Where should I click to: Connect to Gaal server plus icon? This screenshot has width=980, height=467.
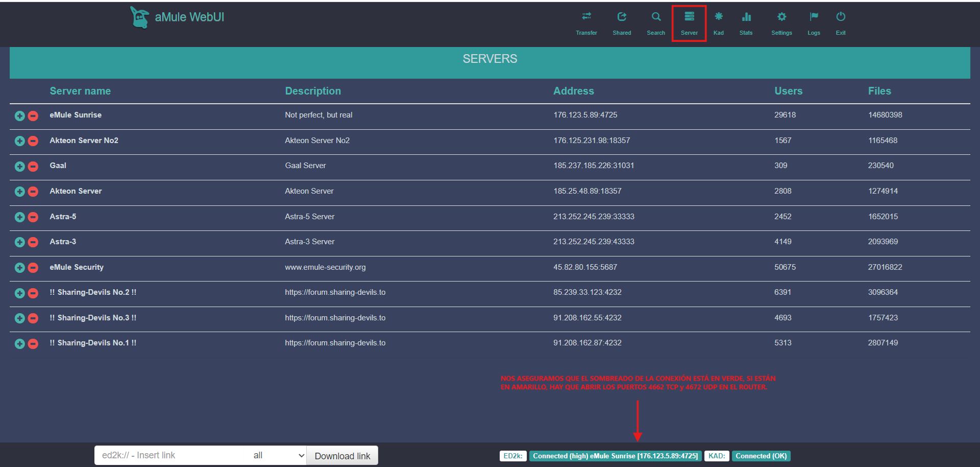pyautogui.click(x=20, y=167)
